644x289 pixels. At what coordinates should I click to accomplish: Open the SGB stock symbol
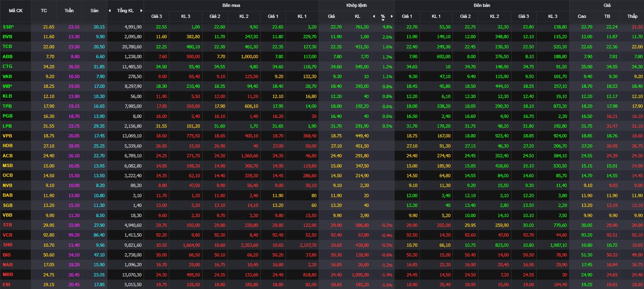click(7, 205)
